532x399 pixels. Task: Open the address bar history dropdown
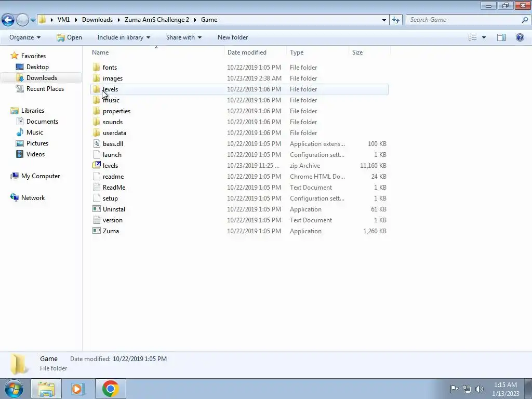click(384, 20)
